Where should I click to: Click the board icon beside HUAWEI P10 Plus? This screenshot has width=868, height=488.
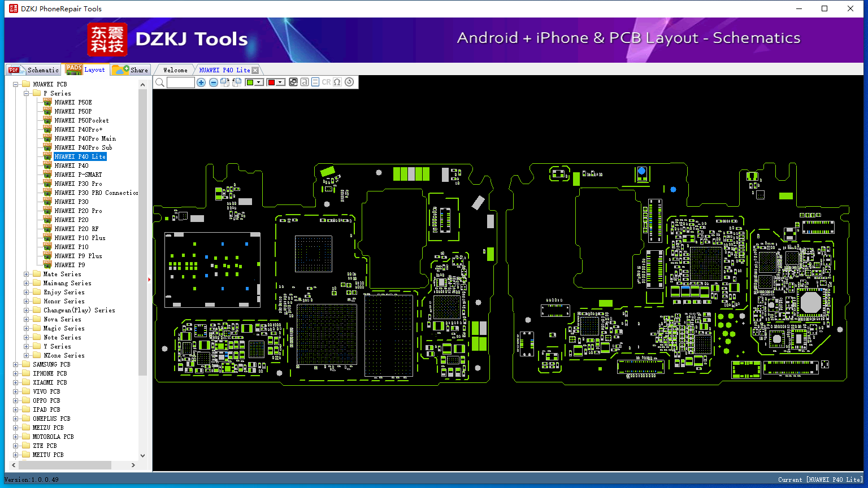click(47, 238)
